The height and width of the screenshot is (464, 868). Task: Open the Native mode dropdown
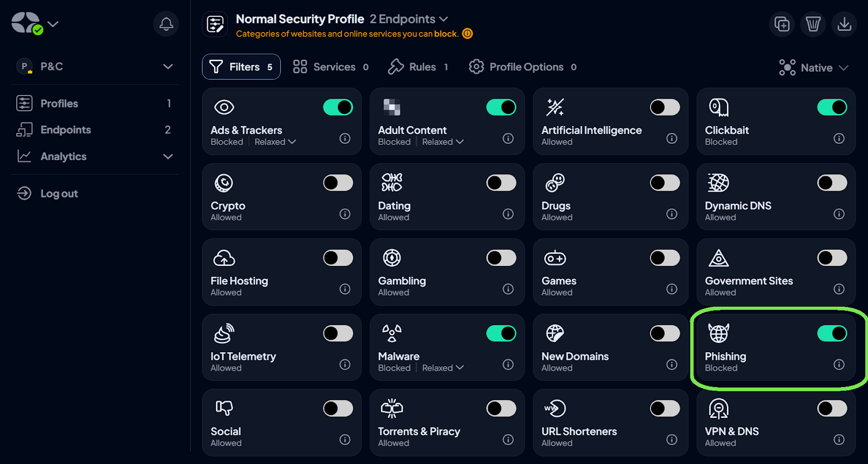(x=813, y=67)
